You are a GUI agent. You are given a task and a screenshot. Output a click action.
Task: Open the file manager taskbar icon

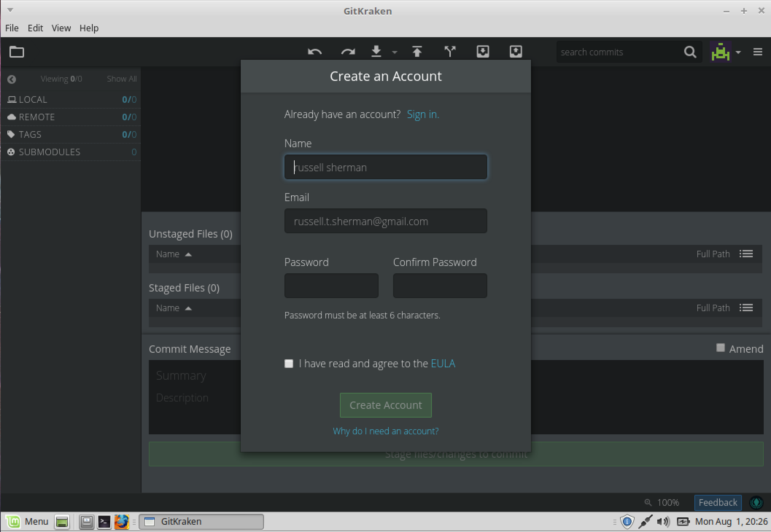pos(87,522)
